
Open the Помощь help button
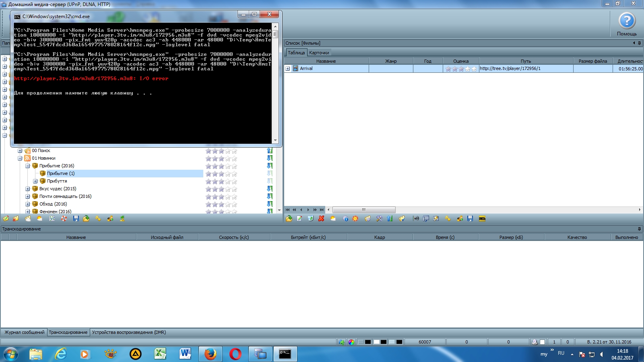[626, 24]
